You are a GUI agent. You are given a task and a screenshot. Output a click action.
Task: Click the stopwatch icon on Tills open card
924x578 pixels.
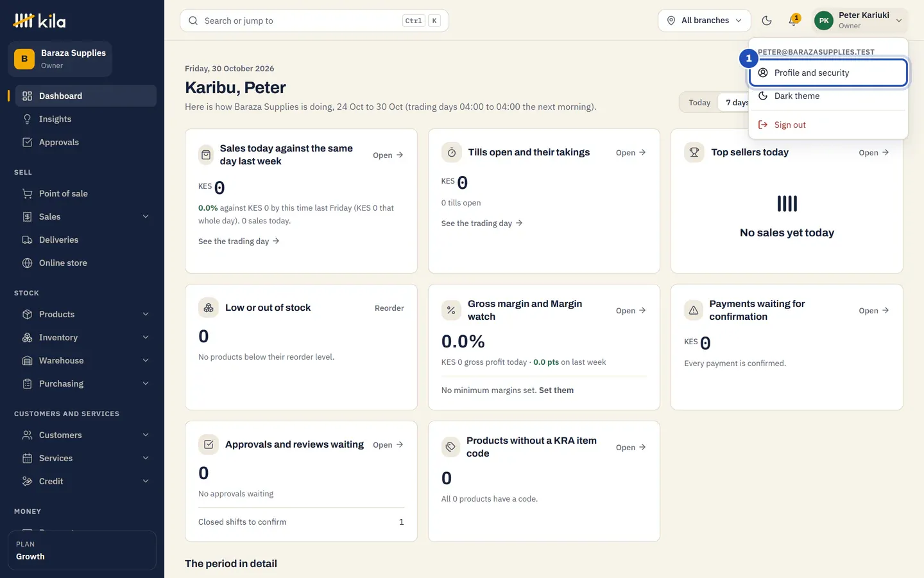click(452, 153)
